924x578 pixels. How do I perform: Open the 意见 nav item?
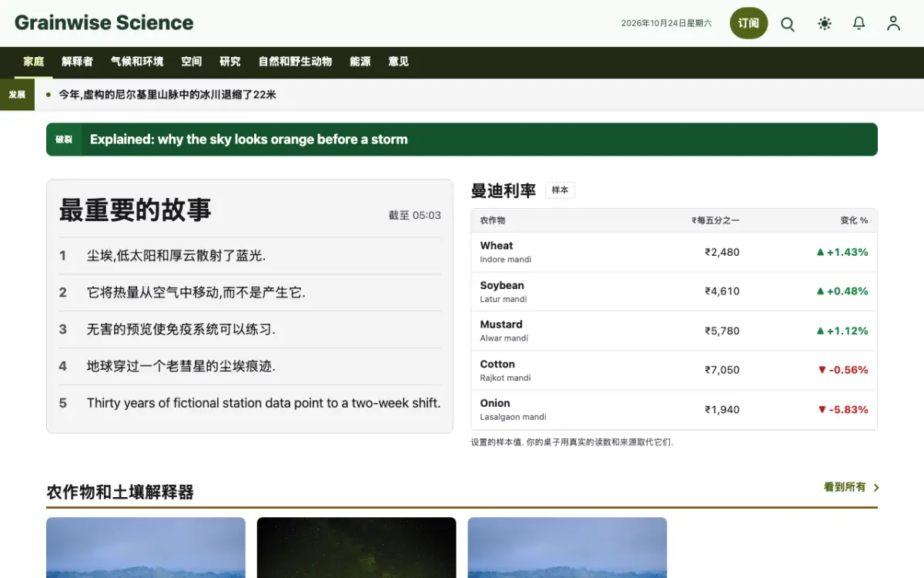398,62
